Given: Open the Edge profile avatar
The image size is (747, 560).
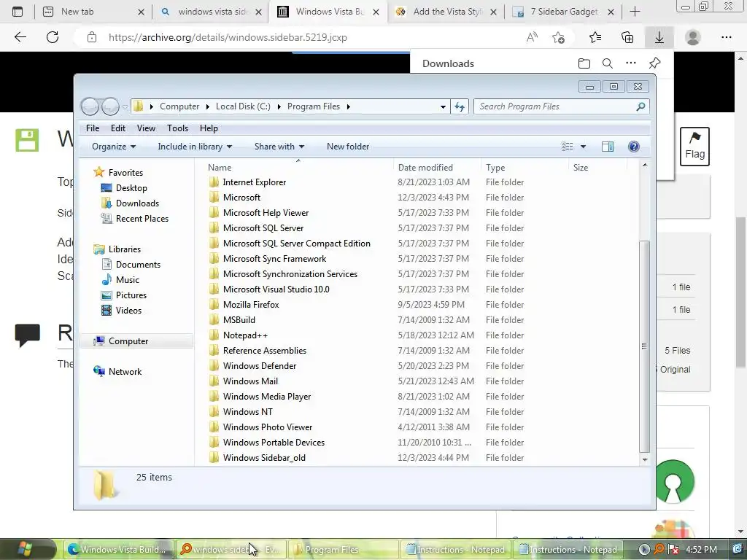Looking at the screenshot, I should (x=693, y=37).
